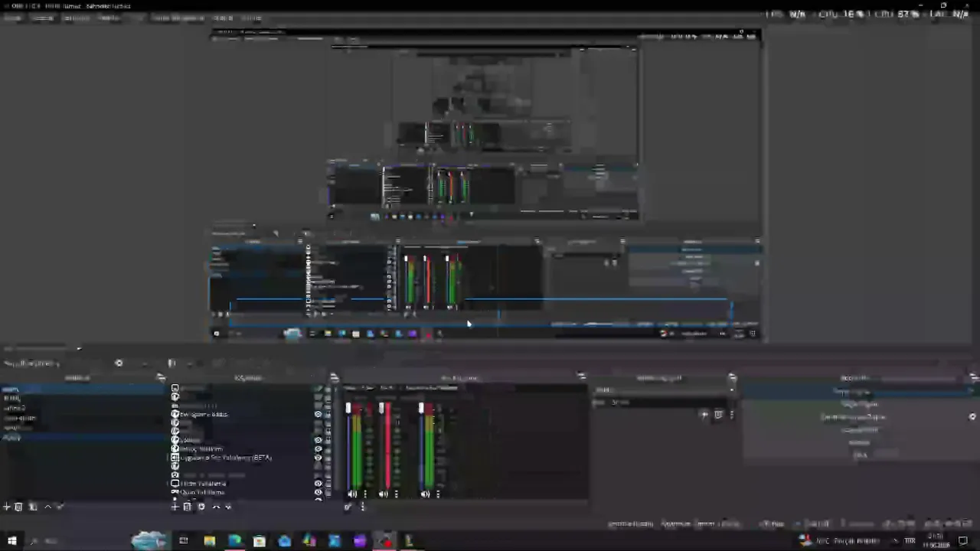The image size is (980, 551).
Task: Open second mixer channel three-dots menu
Action: pos(396,494)
